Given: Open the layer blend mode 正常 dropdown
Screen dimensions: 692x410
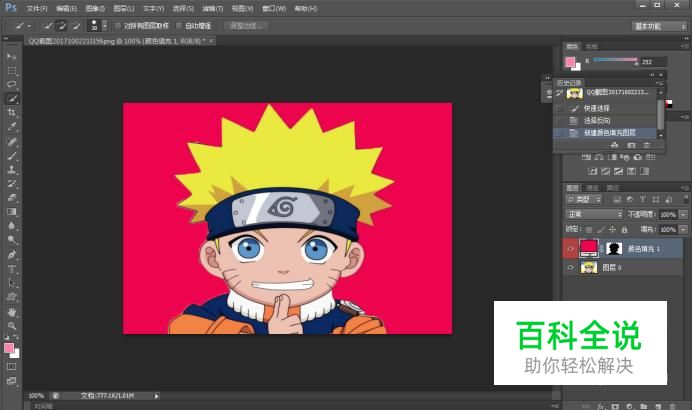Looking at the screenshot, I should 594,214.
